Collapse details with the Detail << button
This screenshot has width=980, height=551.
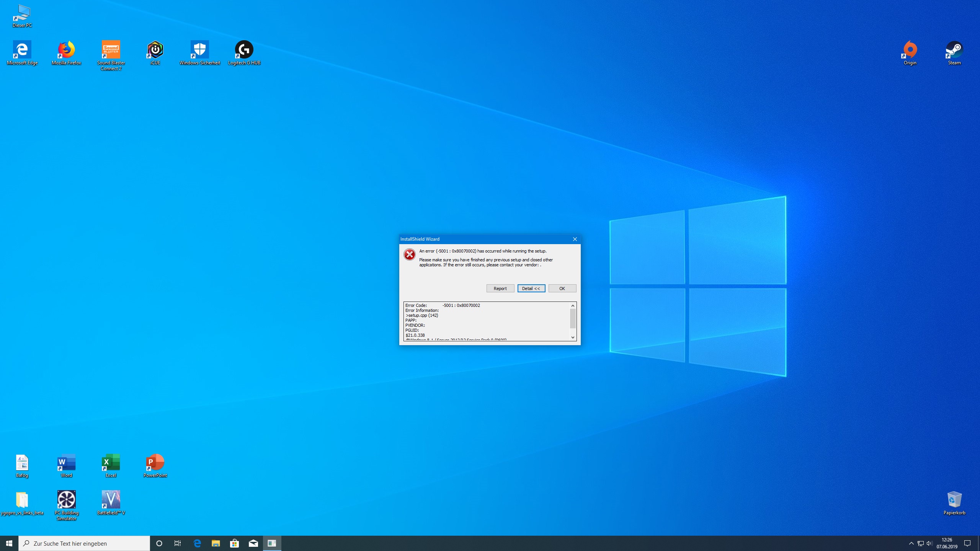click(x=531, y=289)
